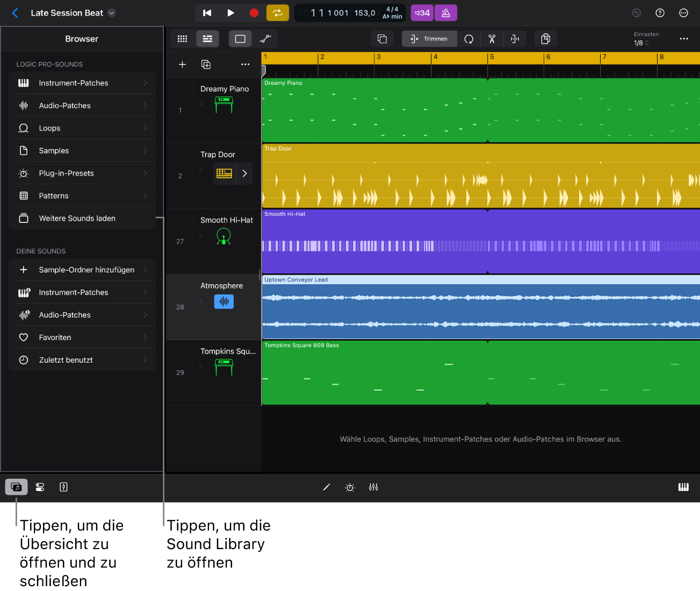
Task: Tap the Trimmen button
Action: tap(429, 39)
